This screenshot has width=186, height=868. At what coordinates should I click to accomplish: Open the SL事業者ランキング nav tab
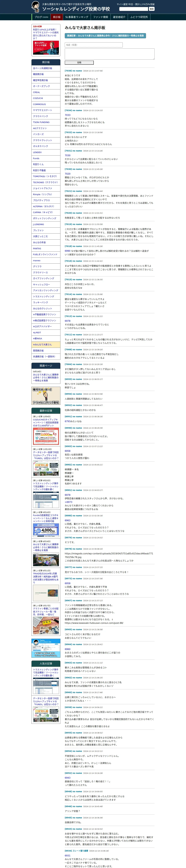(77, 17)
